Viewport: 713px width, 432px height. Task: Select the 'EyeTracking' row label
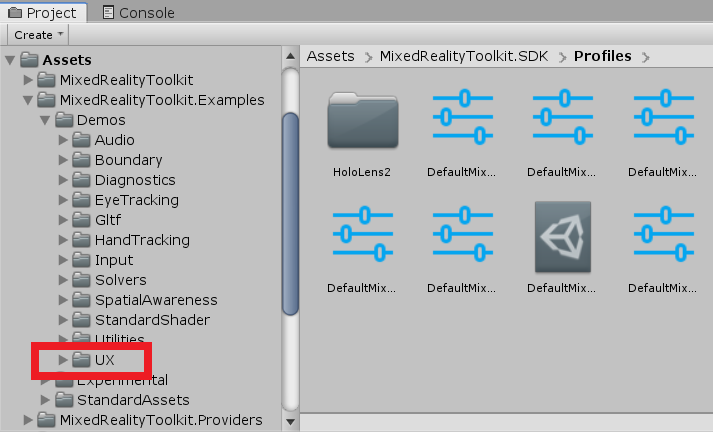click(x=137, y=200)
